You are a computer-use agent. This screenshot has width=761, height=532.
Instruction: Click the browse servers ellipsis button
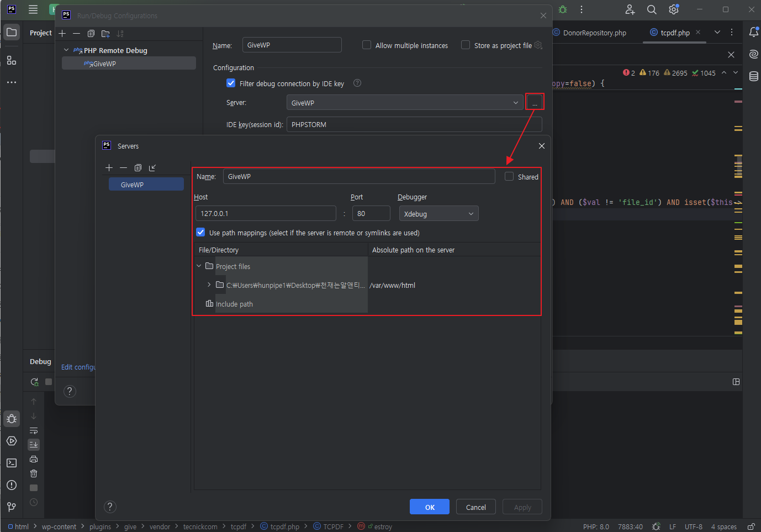pyautogui.click(x=535, y=102)
